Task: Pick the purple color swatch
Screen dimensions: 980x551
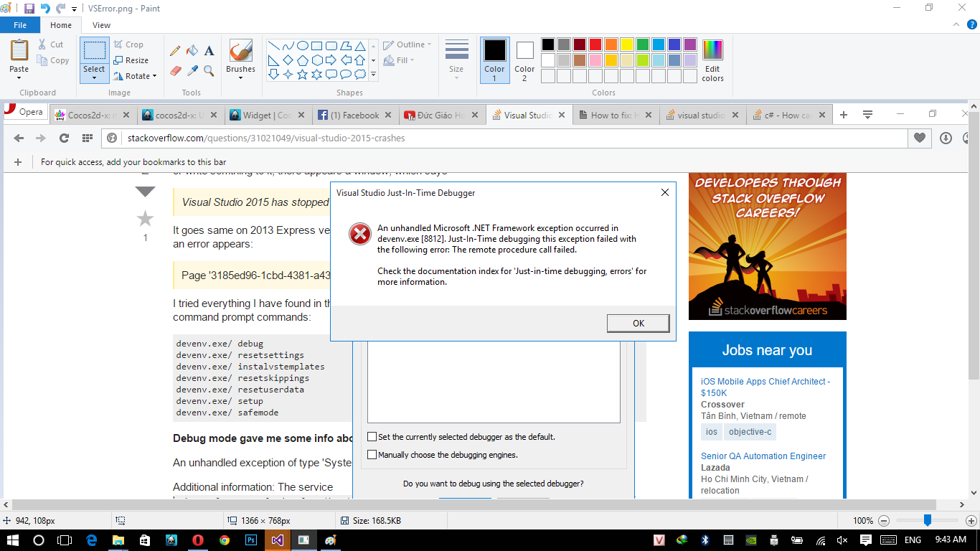Action: [690, 44]
